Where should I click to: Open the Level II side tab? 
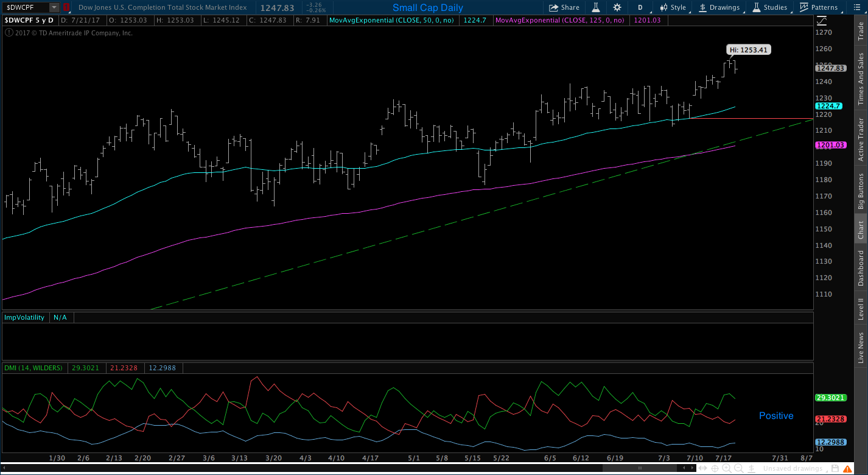pos(861,309)
